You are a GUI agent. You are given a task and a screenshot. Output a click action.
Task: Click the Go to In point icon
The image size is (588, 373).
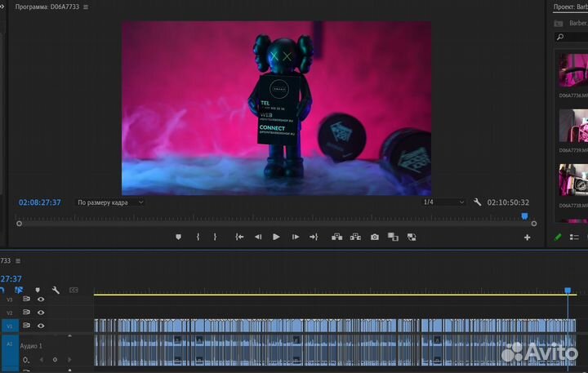click(239, 238)
